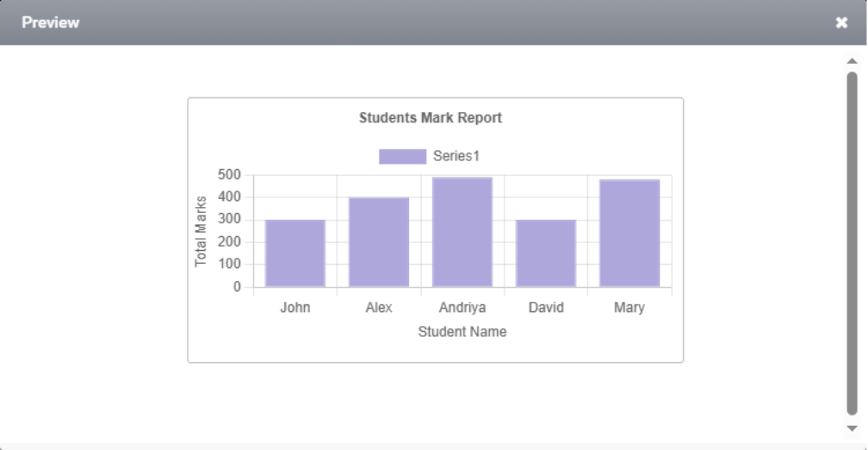Select Alex's bar in the chart
Viewport: 868px width, 450px height.
pyautogui.click(x=379, y=241)
